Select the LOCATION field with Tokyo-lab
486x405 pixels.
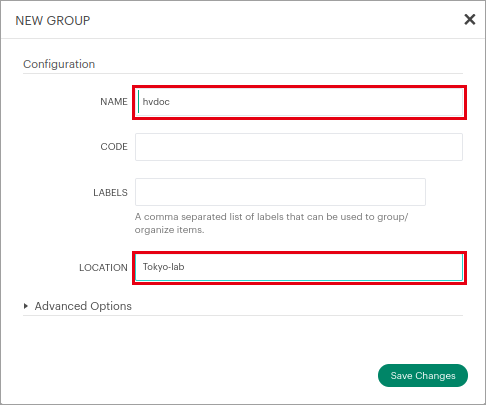pos(299,268)
